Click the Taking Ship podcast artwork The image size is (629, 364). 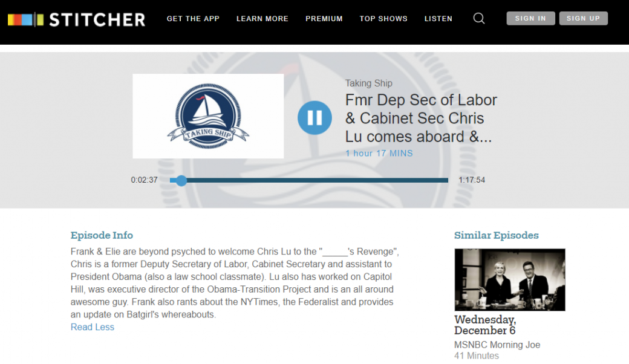[x=208, y=116]
